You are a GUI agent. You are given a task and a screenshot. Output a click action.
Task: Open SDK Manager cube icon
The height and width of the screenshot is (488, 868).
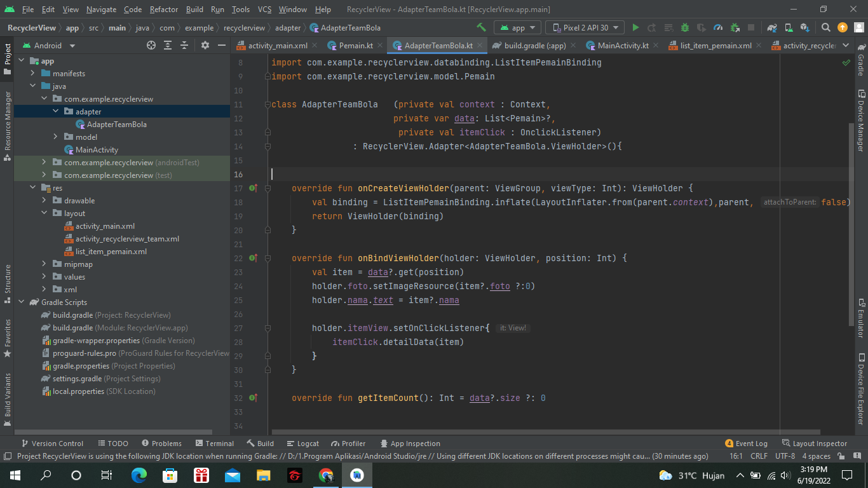click(805, 27)
